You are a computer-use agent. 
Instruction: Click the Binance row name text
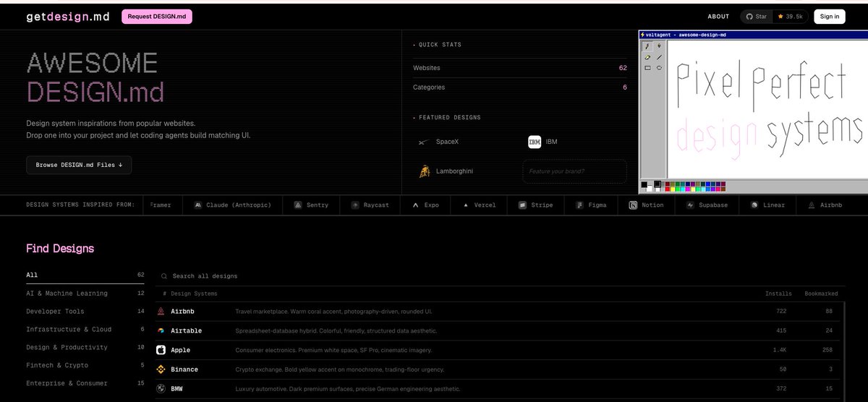[x=184, y=369]
